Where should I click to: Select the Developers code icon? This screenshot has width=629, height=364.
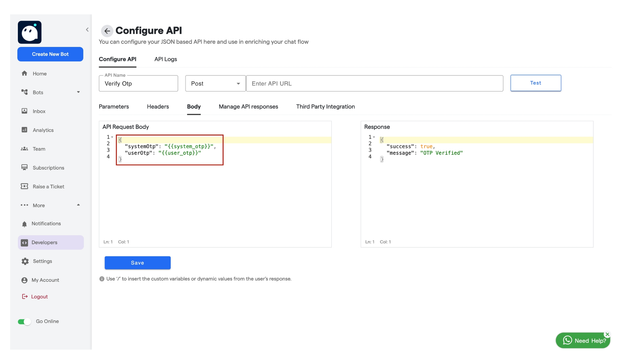24,242
